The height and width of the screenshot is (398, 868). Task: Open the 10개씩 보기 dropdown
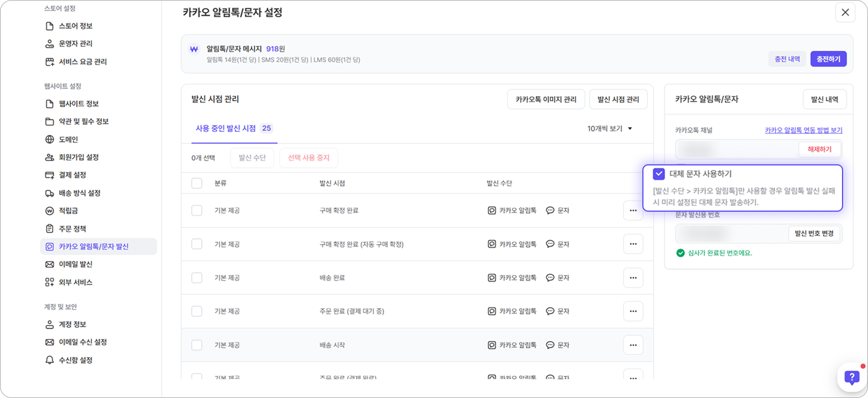[x=610, y=128]
